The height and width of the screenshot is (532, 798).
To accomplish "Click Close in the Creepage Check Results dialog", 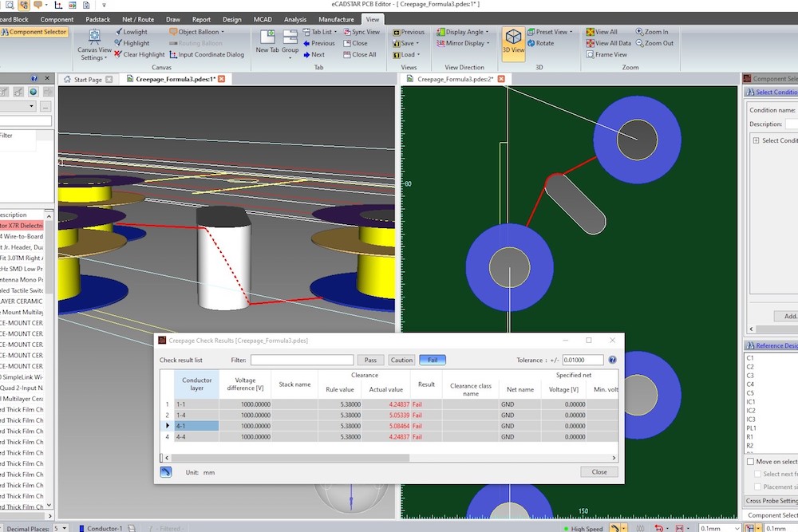I will pyautogui.click(x=598, y=471).
